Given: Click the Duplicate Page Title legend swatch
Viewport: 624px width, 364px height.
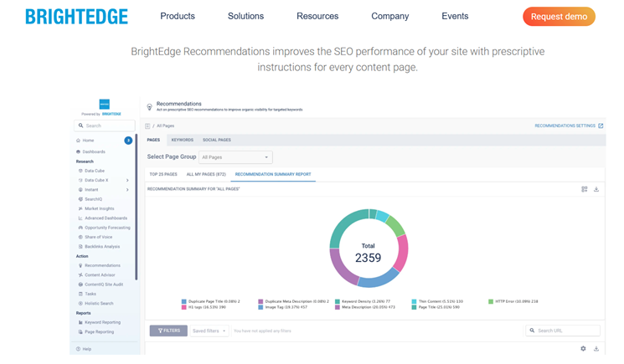Looking at the screenshot, I should (184, 301).
